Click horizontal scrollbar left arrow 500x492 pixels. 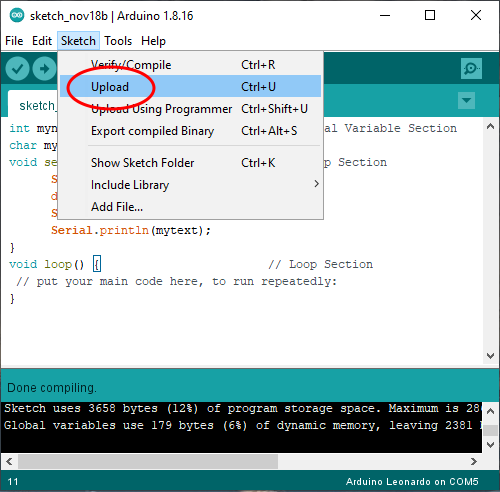click(9, 462)
